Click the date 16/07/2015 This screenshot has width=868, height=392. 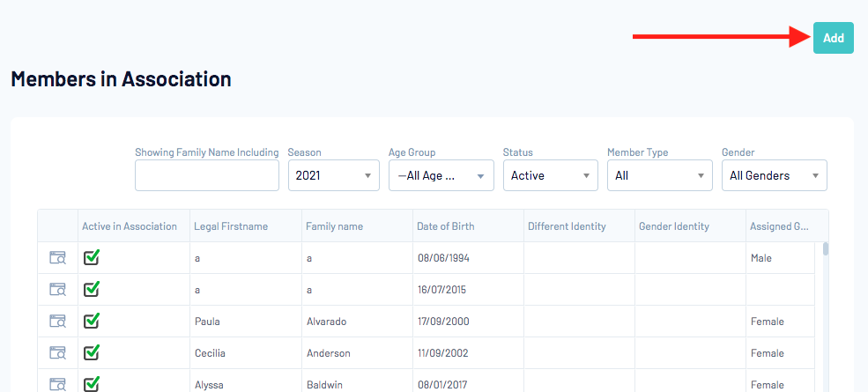(x=442, y=290)
